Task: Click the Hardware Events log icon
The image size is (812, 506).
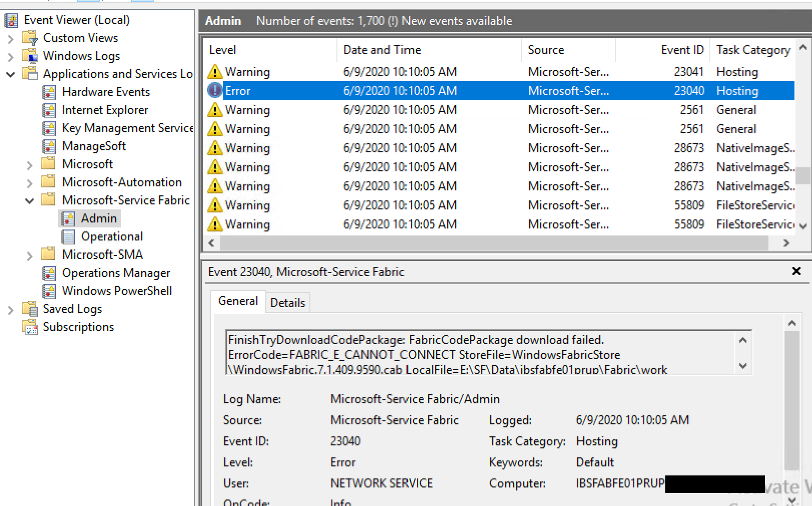Action: click(x=49, y=92)
